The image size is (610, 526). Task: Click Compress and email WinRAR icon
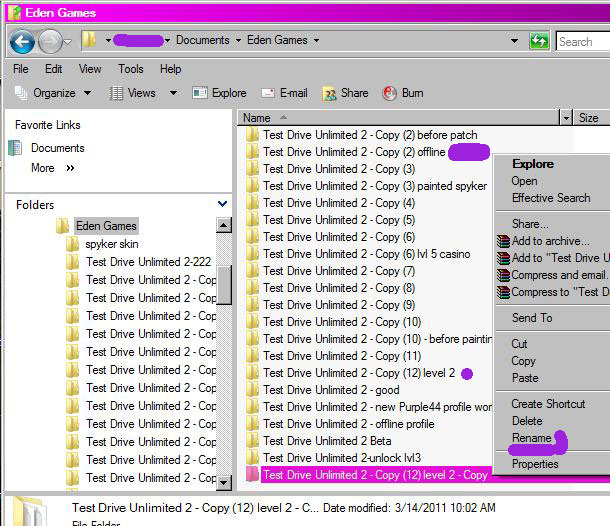coord(503,275)
